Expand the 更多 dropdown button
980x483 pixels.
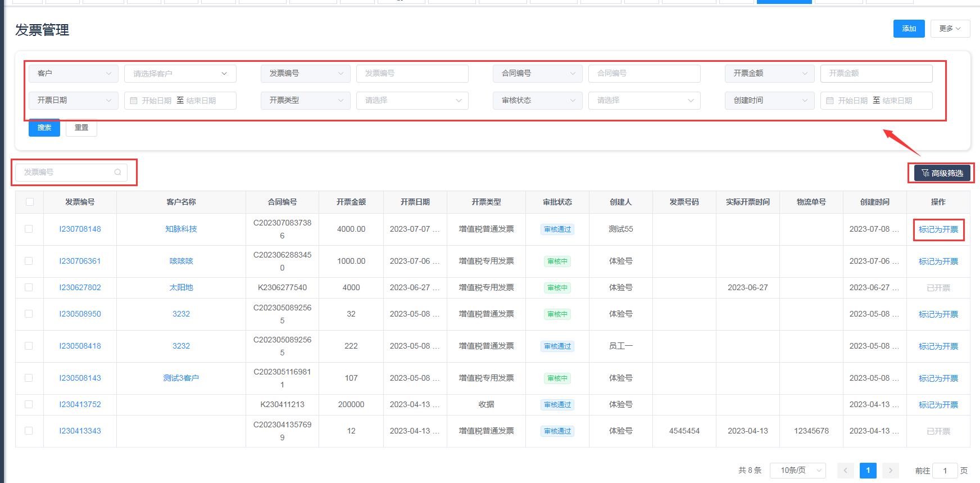[x=950, y=29]
